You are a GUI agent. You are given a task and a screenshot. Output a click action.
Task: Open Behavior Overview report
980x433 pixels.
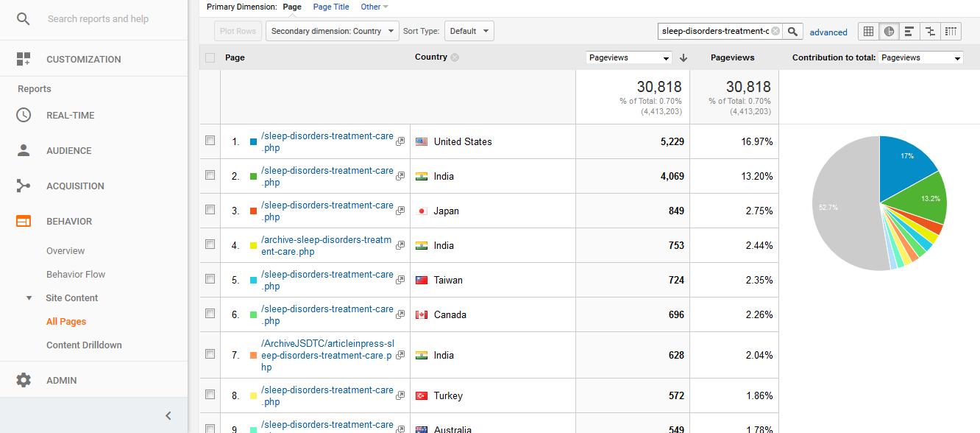tap(65, 250)
